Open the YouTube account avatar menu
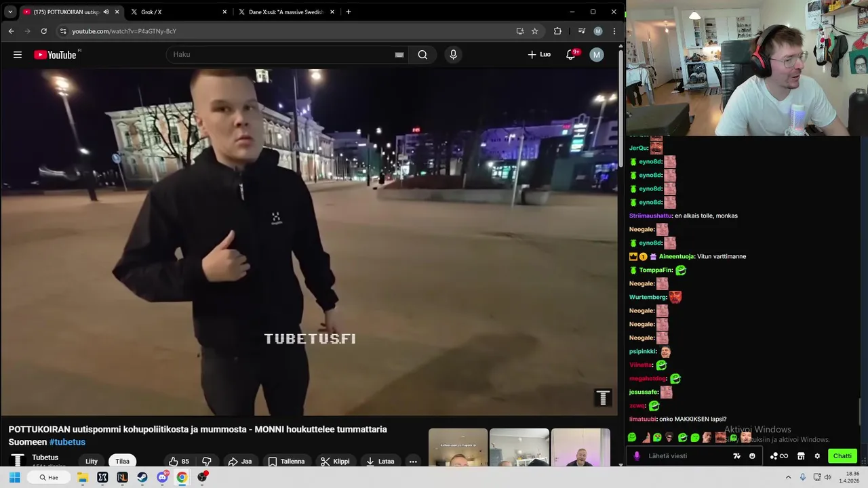The height and width of the screenshot is (488, 868). 596,55
